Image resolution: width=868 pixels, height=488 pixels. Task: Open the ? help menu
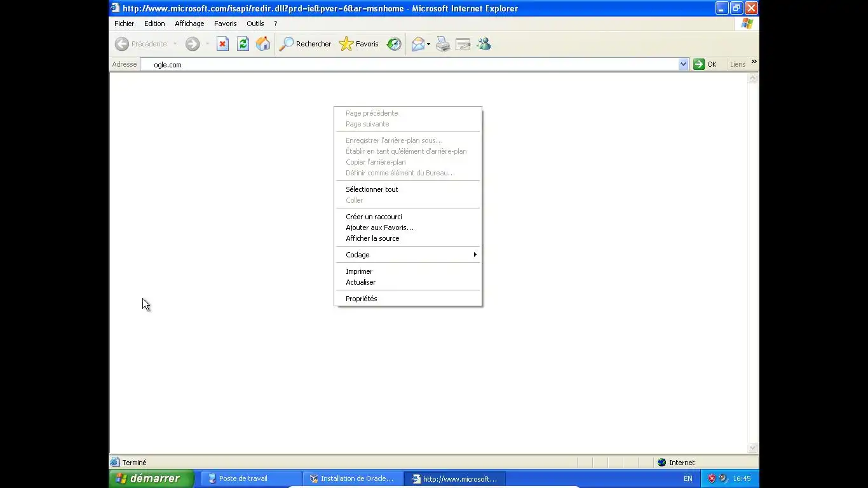coord(275,24)
